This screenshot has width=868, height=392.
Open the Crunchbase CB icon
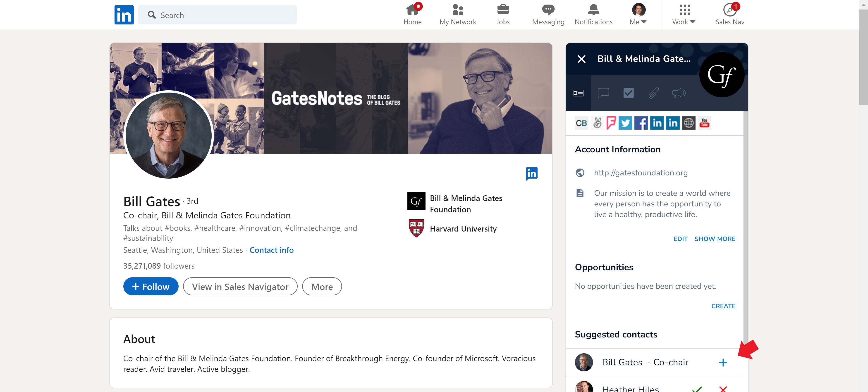point(581,123)
